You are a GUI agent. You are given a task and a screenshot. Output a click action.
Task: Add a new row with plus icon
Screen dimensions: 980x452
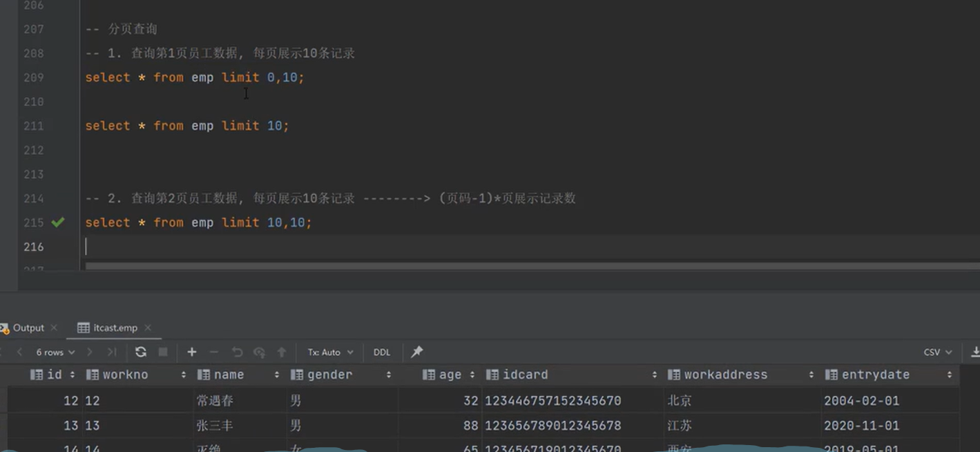(x=192, y=352)
